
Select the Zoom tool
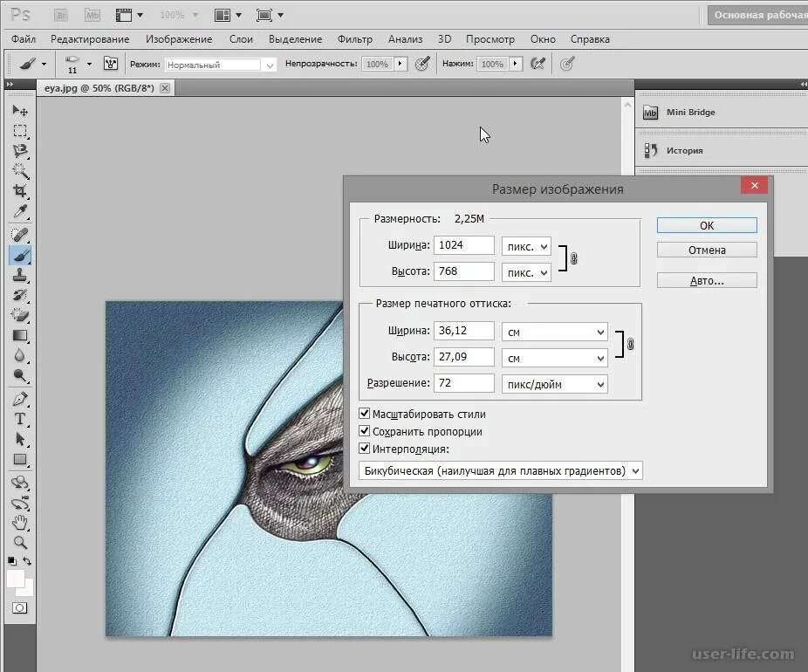(x=20, y=543)
